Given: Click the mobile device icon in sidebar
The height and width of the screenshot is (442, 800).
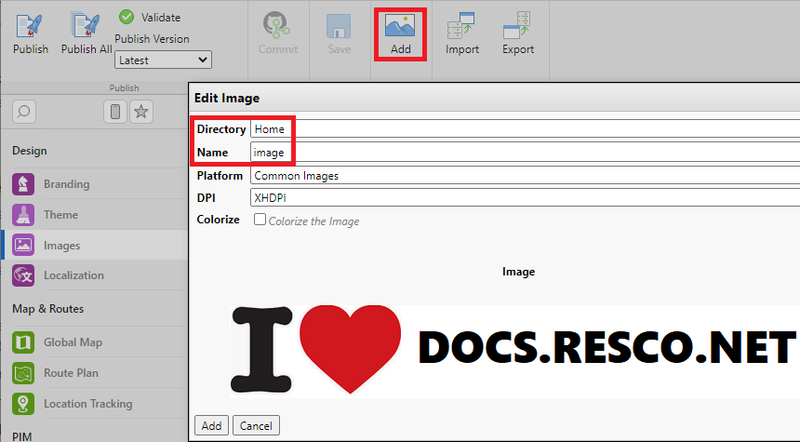Looking at the screenshot, I should (x=115, y=112).
